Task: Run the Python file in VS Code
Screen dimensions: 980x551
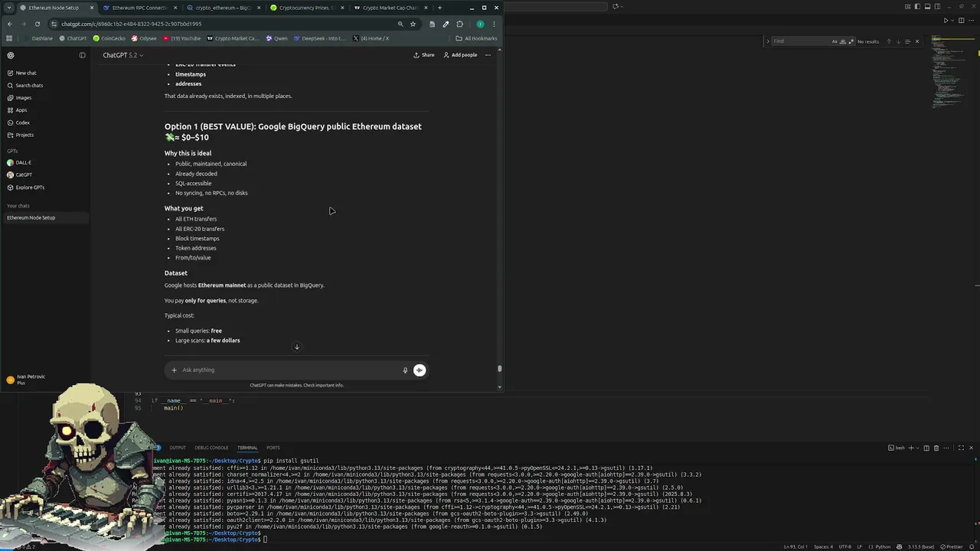Action: tap(946, 21)
